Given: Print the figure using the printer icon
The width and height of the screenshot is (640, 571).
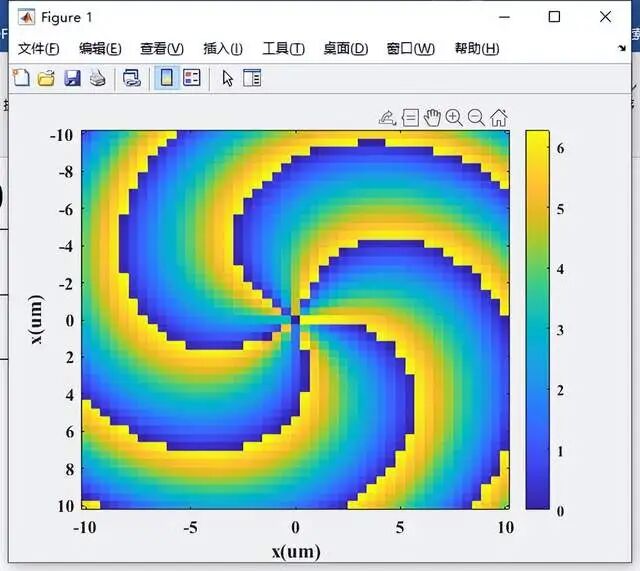Looking at the screenshot, I should pos(97,78).
